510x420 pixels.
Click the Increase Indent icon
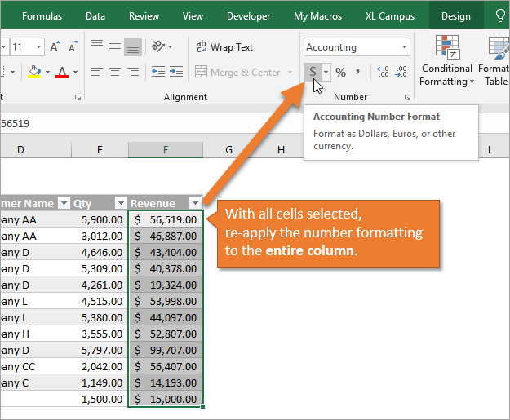click(175, 73)
